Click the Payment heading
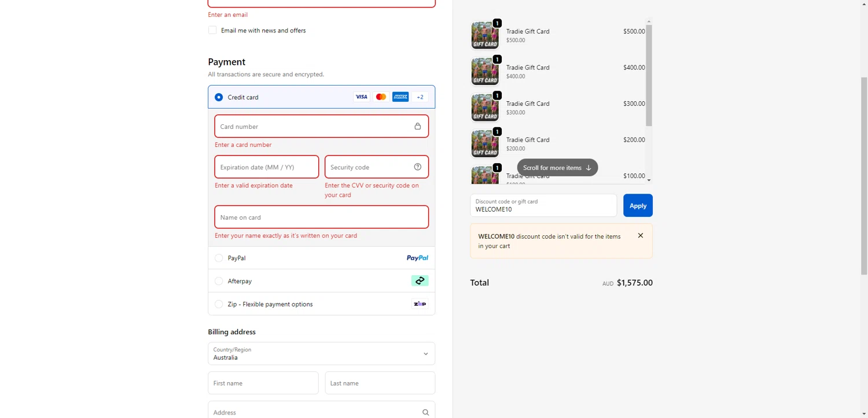 coord(227,62)
